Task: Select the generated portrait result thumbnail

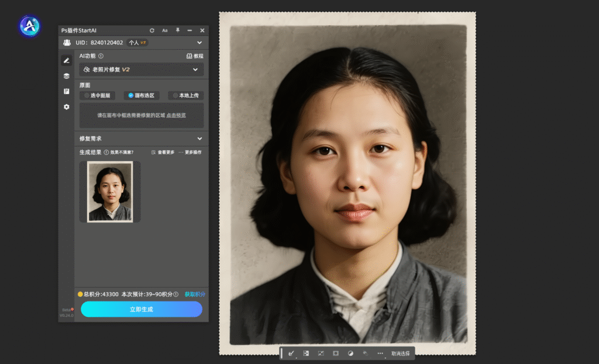Action: click(x=110, y=192)
